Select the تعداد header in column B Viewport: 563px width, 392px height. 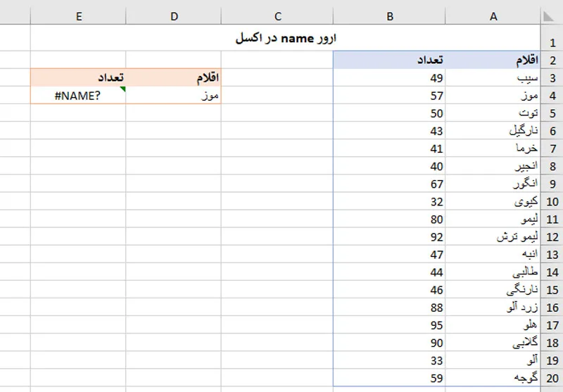pos(390,60)
